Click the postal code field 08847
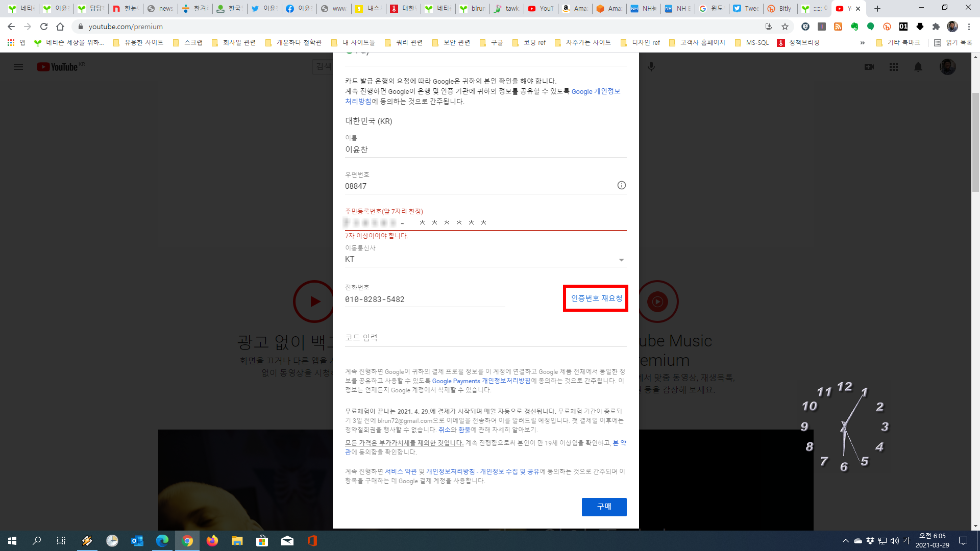 pos(485,186)
